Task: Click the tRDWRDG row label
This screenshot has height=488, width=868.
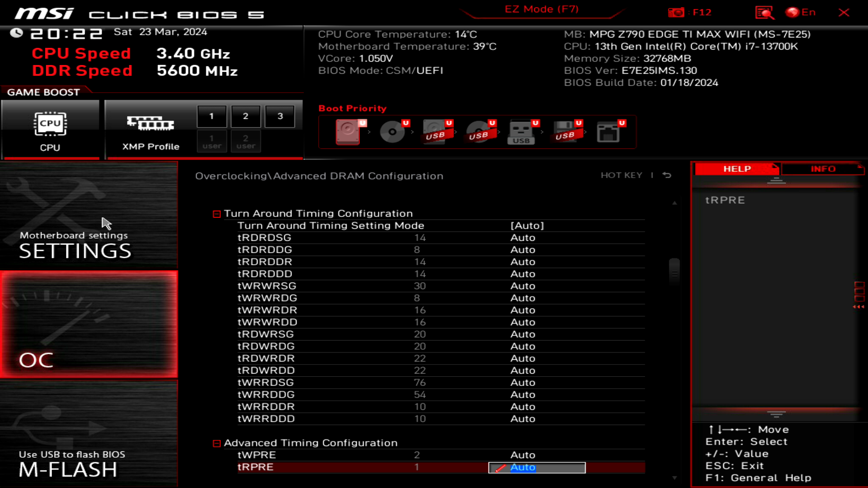Action: (x=266, y=347)
